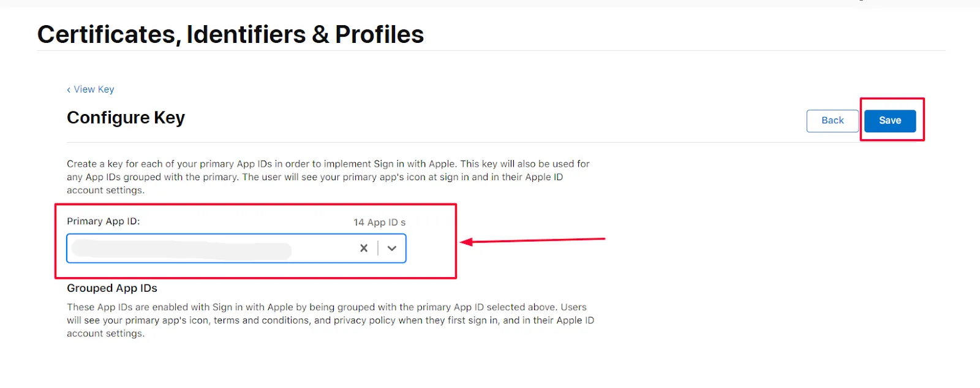Clear the Primary App ID selection with X
This screenshot has height=388, width=980.
coord(363,248)
